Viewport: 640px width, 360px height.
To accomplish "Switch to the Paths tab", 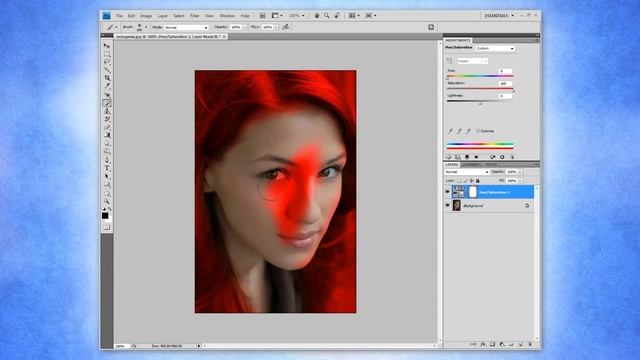I will [x=491, y=164].
